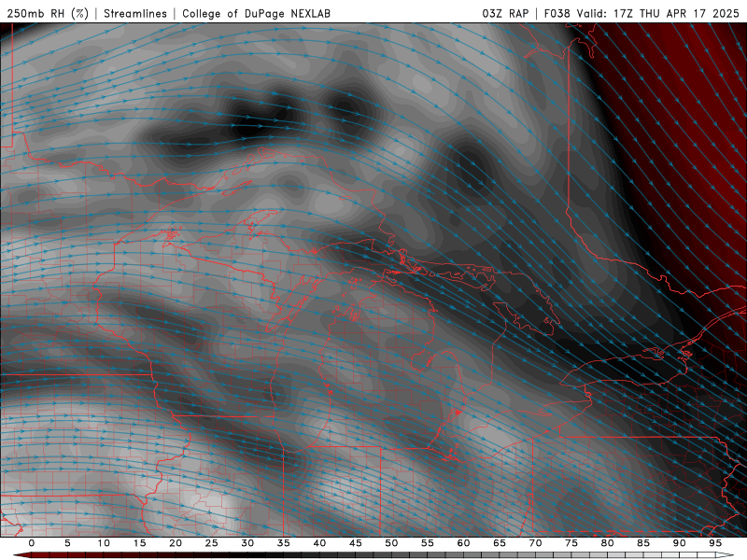Click the "5" label on the color scale
The width and height of the screenshot is (747, 560).
pos(67,543)
